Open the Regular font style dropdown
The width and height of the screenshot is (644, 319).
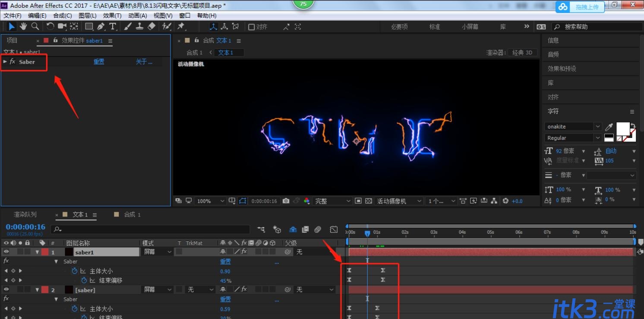click(x=573, y=138)
